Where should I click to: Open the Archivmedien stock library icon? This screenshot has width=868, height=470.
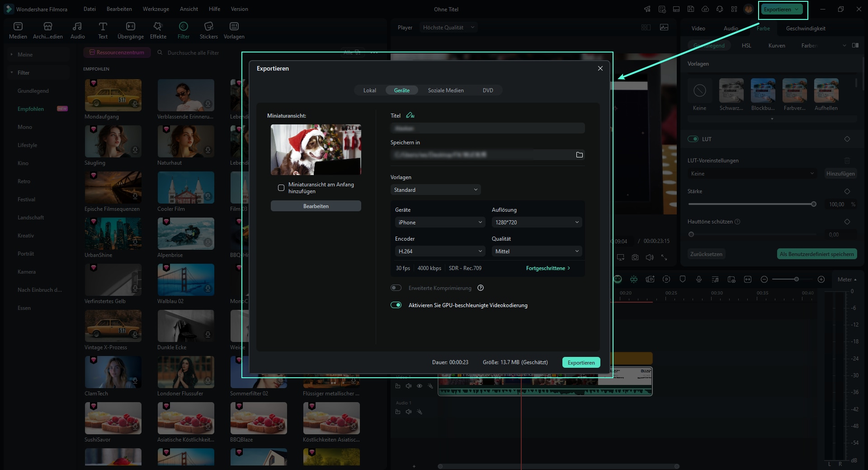click(48, 30)
